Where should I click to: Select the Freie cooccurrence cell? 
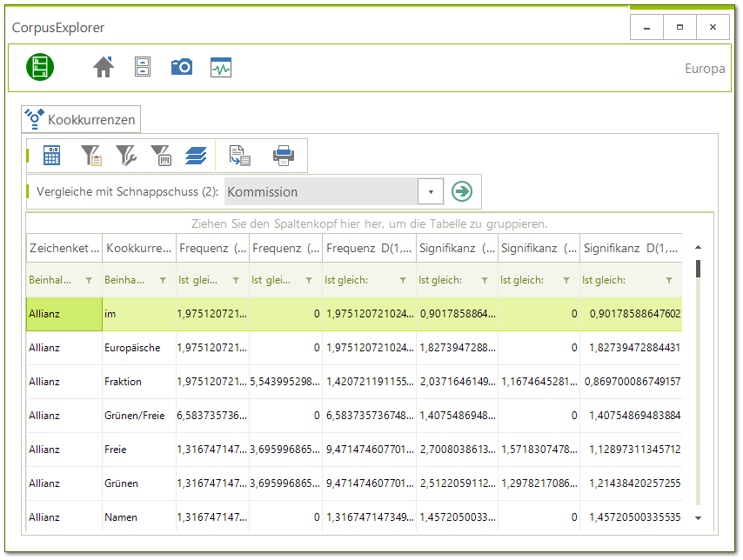click(139, 450)
